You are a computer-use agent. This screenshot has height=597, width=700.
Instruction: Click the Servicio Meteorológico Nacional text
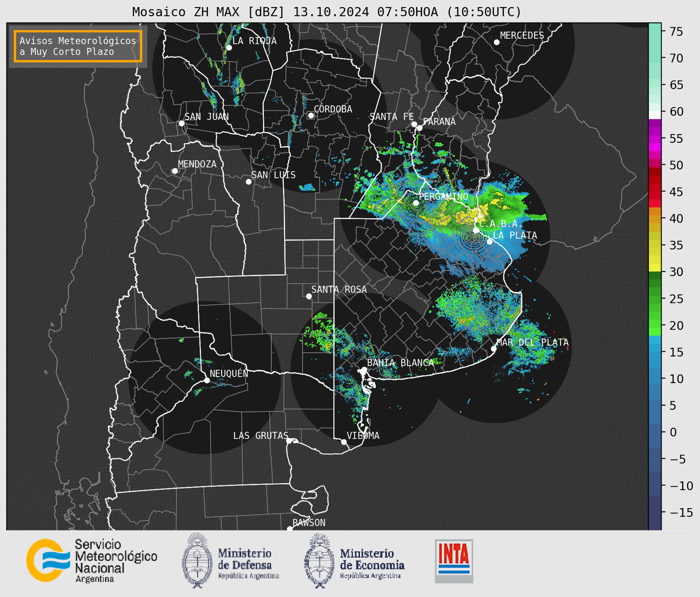point(116,560)
